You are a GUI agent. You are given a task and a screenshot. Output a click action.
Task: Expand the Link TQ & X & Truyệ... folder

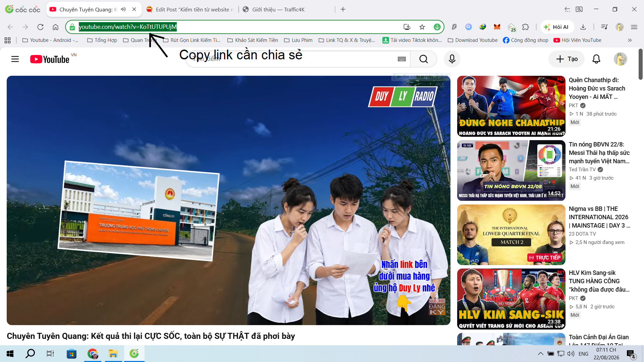coord(347,40)
